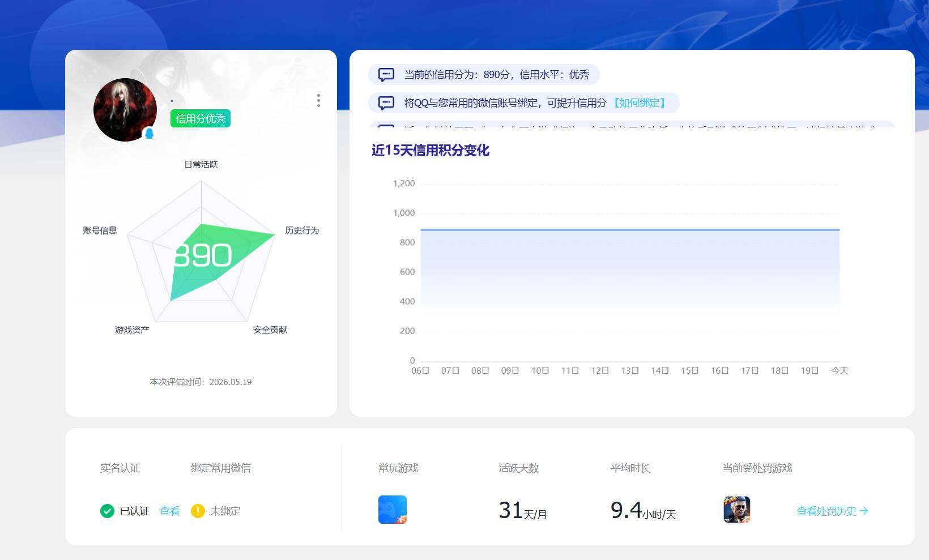The height and width of the screenshot is (560, 929).
Task: Click the 日常活跃 radar label
Action: tap(201, 164)
